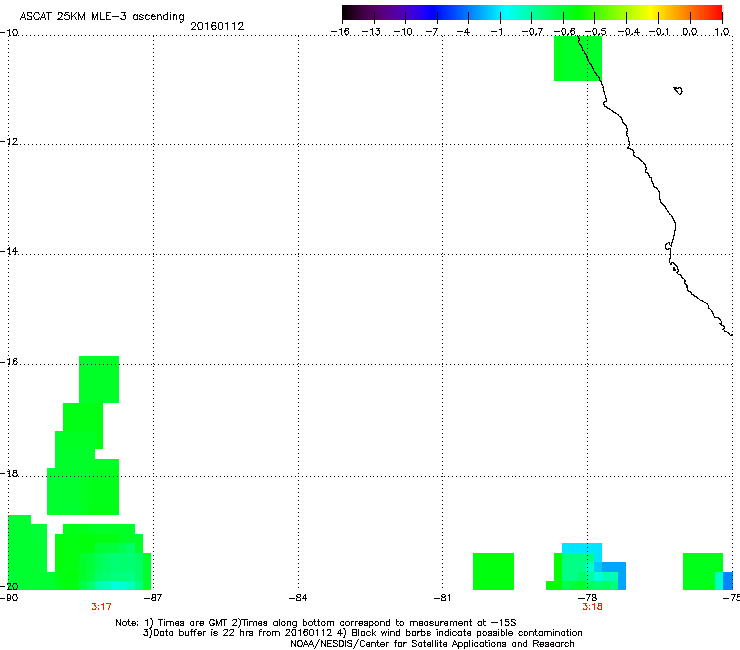The width and height of the screenshot is (740, 650).
Task: Click the longitude axis label '-84'
Action: (298, 598)
